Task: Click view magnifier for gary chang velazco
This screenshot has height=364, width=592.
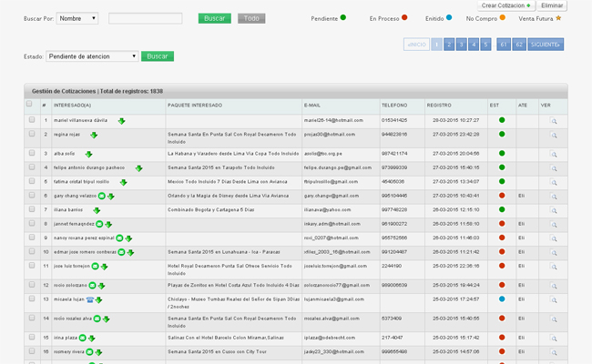Action: coord(553,196)
